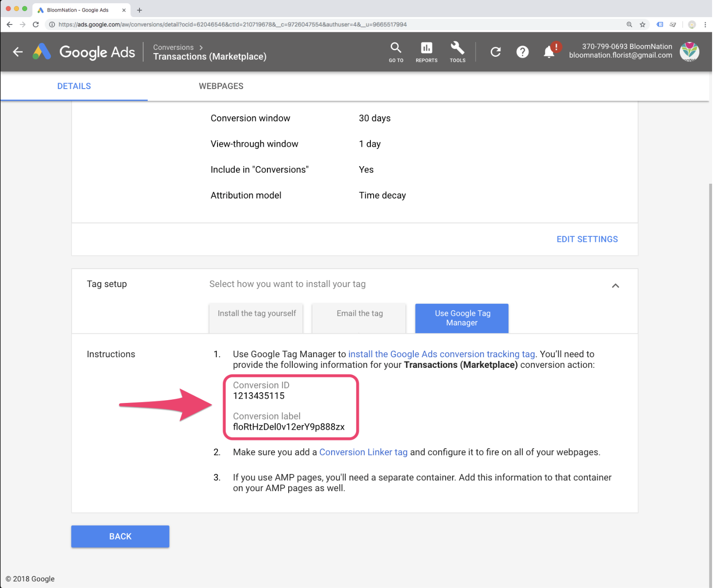Open install the Google Ads conversion tracking tag link
This screenshot has height=588, width=713.
pyautogui.click(x=441, y=354)
